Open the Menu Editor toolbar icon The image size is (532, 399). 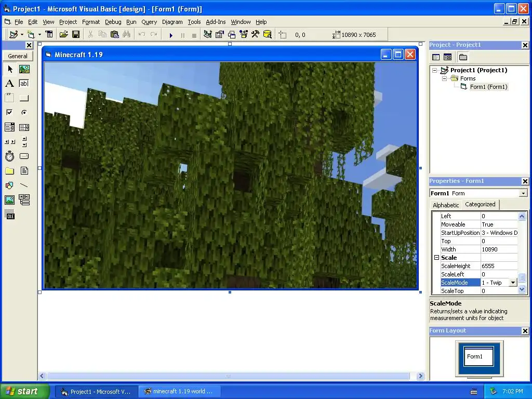pos(49,34)
